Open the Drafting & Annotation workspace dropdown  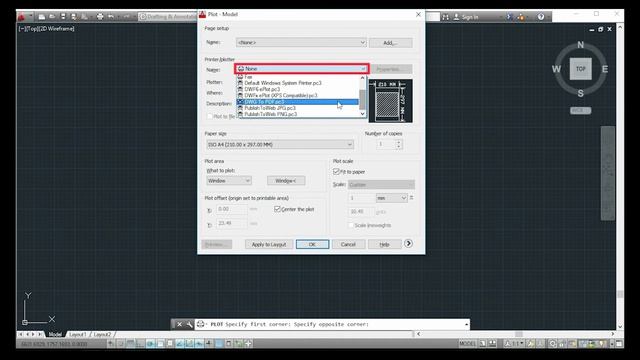pyautogui.click(x=168, y=17)
